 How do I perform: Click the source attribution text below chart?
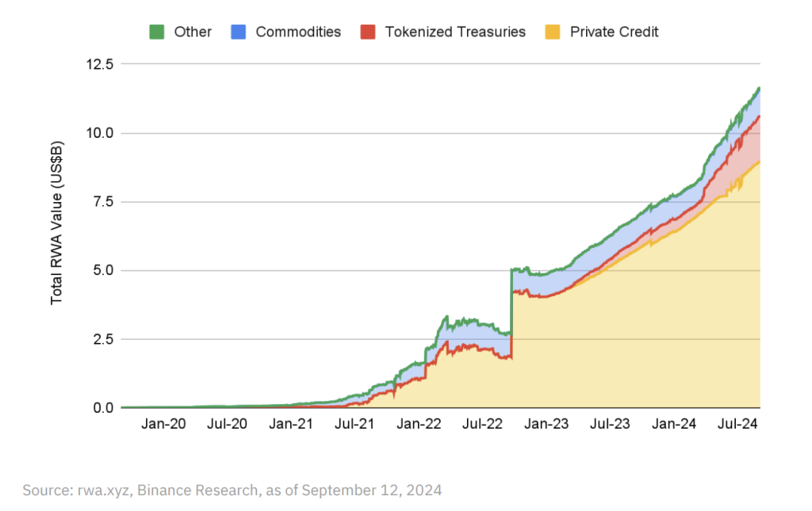(x=232, y=490)
